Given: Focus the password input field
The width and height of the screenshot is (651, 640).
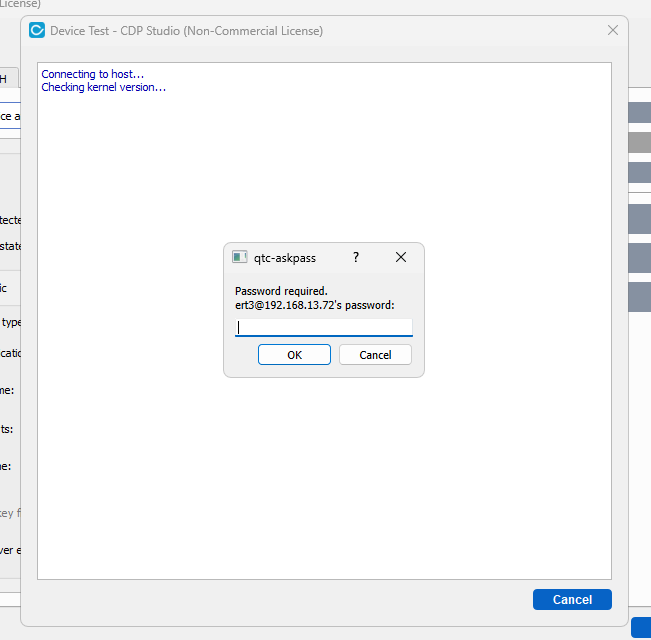Looking at the screenshot, I should 323,327.
